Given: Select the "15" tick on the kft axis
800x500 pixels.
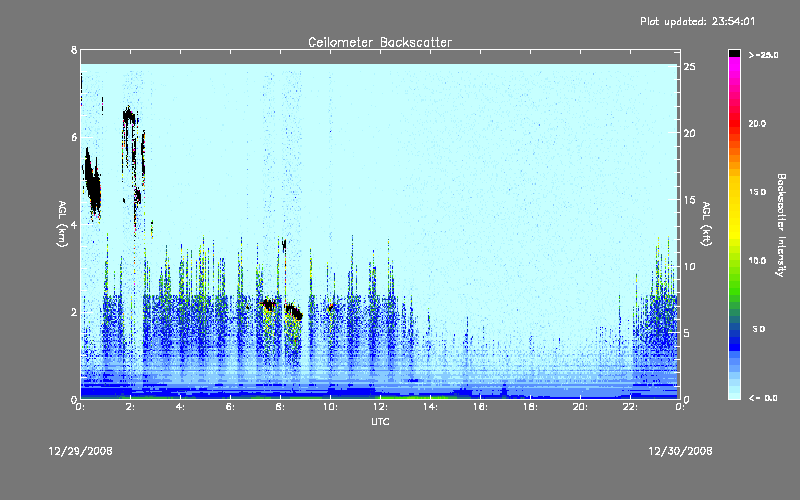Looking at the screenshot, I should pos(690,200).
